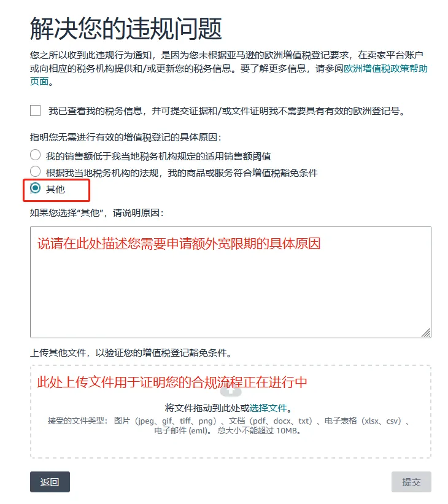The width and height of the screenshot is (448, 504).
Task: Click the dashed file upload drop zone
Action: [230, 411]
